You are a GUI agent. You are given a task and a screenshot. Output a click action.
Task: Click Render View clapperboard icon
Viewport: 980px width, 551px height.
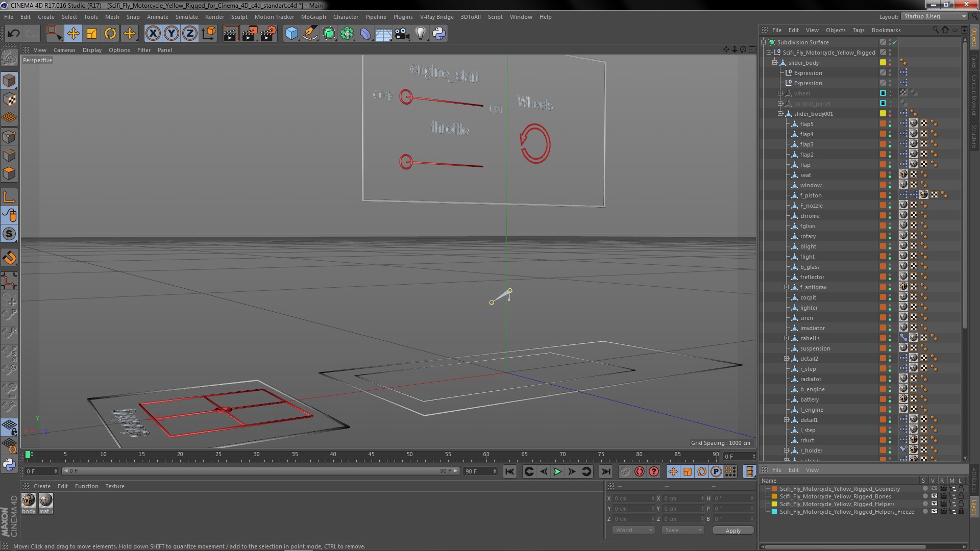pyautogui.click(x=231, y=34)
